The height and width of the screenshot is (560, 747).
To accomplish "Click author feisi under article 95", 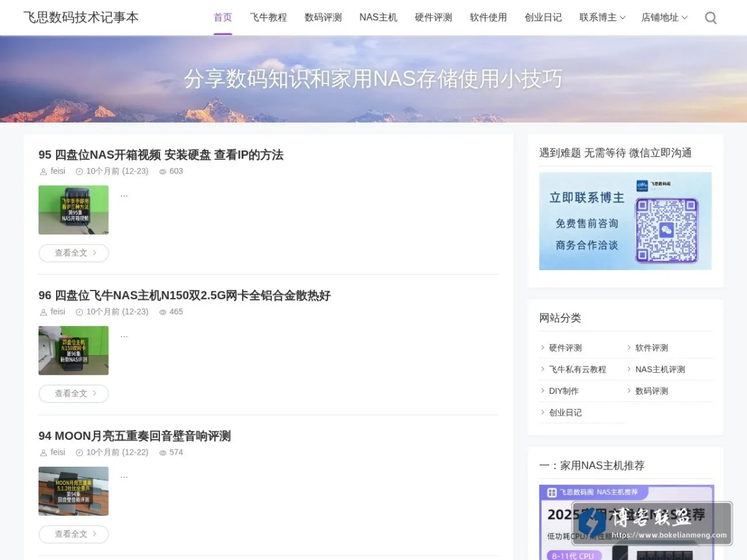I will [58, 171].
